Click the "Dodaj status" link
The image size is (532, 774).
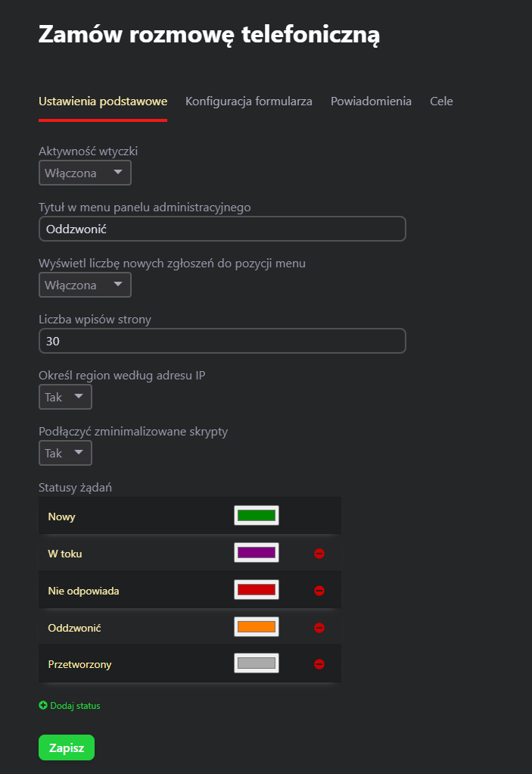click(75, 706)
